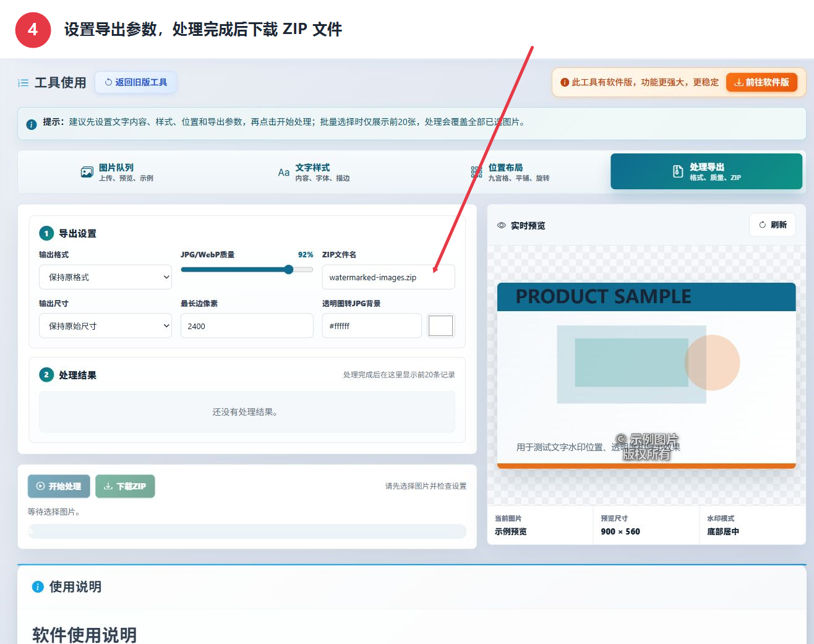This screenshot has height=644, width=814.
Task: Switch to the 文字样式 tab
Action: click(x=314, y=172)
